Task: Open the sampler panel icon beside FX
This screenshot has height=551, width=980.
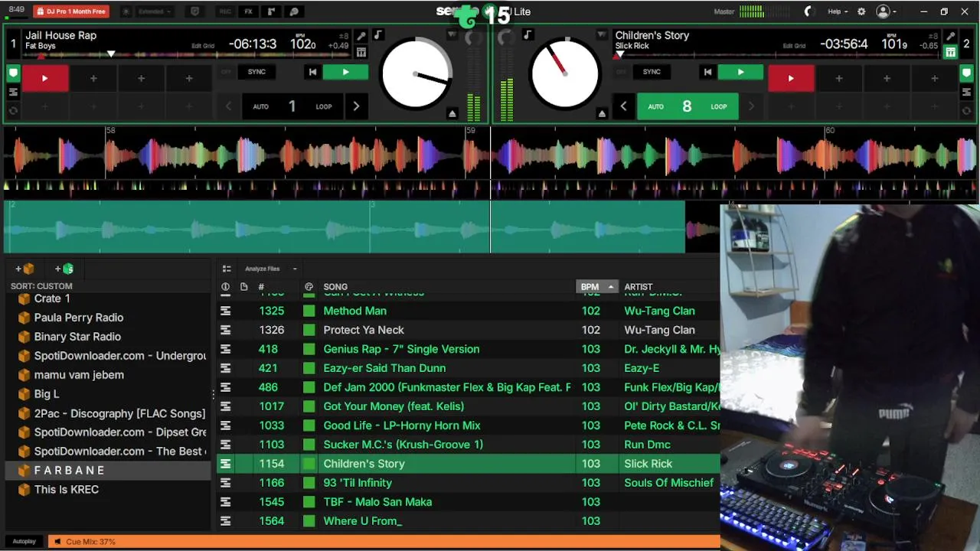Action: click(271, 11)
